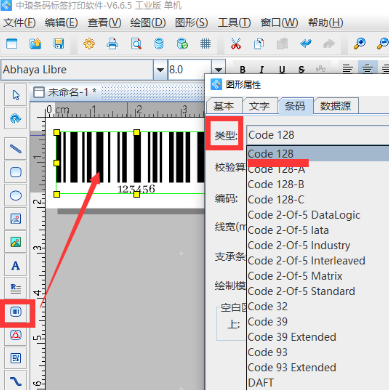Image resolution: width=389 pixels, height=390 pixels.
Task: Choose Code 32 from the list
Action: point(318,306)
